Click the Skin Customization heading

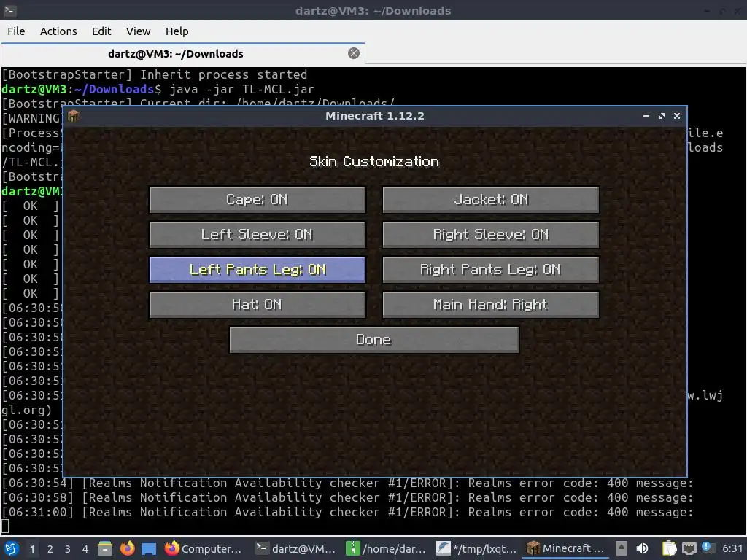pos(374,161)
